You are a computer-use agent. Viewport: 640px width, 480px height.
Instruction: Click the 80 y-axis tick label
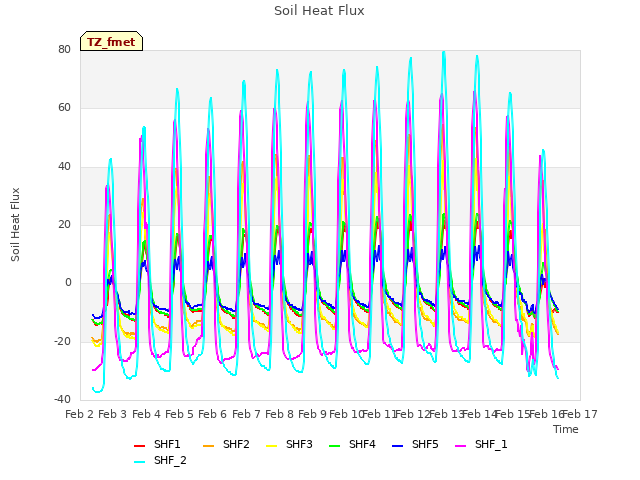64,49
